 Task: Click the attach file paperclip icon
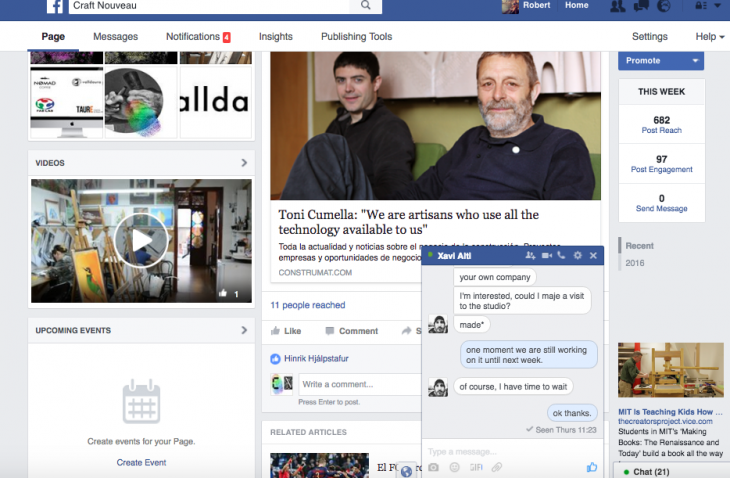coord(495,467)
